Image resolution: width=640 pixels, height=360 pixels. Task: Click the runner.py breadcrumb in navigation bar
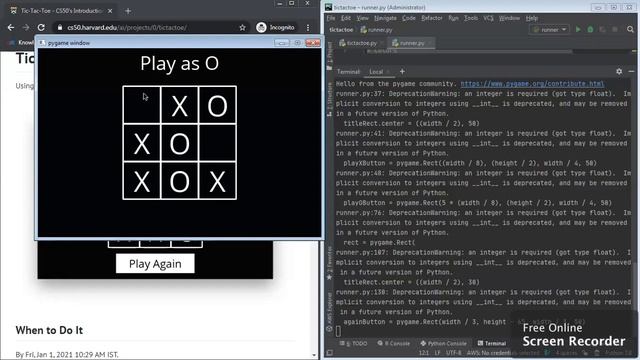(376, 30)
